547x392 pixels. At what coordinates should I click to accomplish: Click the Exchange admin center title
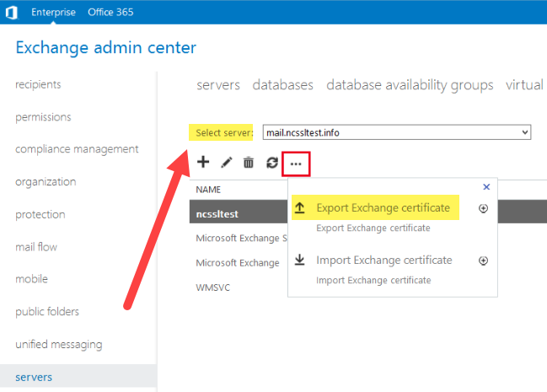point(106,47)
